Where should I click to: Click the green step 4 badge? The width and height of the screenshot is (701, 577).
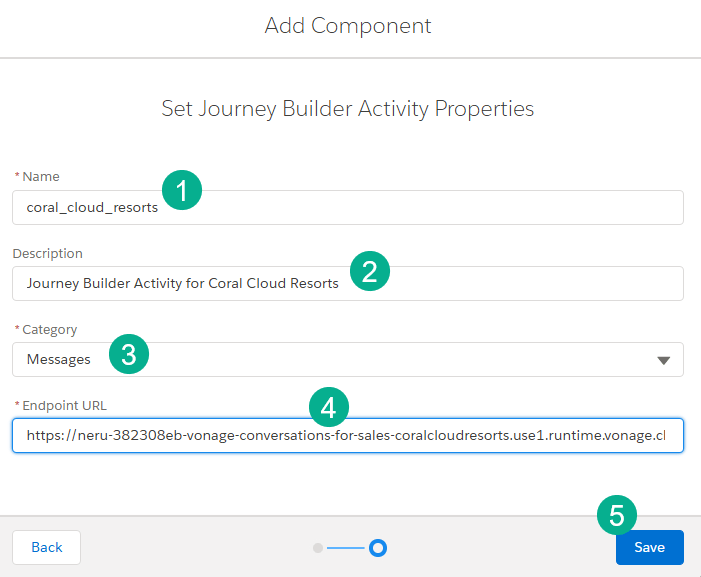(329, 407)
